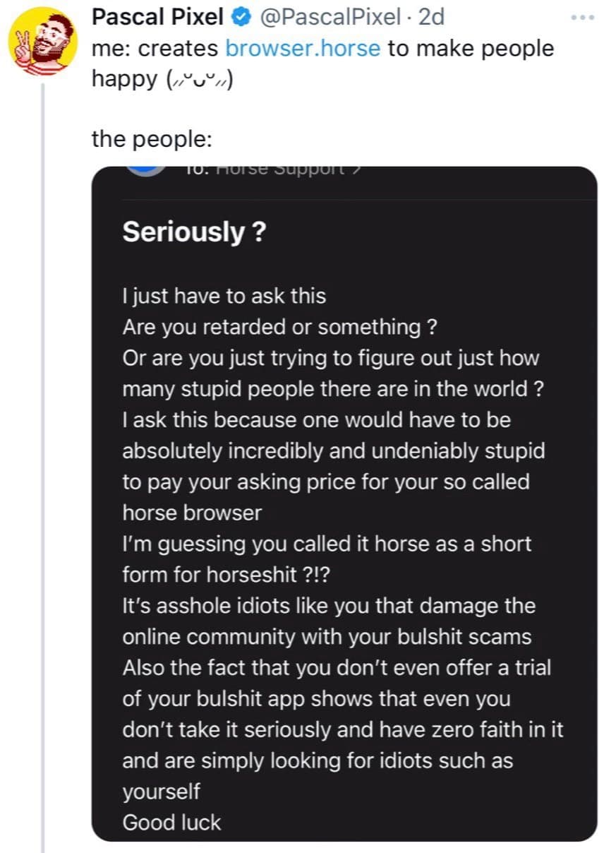Viewport: 616px width, 853px height.
Task: Click the "Seriously ?" email subject heading
Action: [194, 231]
